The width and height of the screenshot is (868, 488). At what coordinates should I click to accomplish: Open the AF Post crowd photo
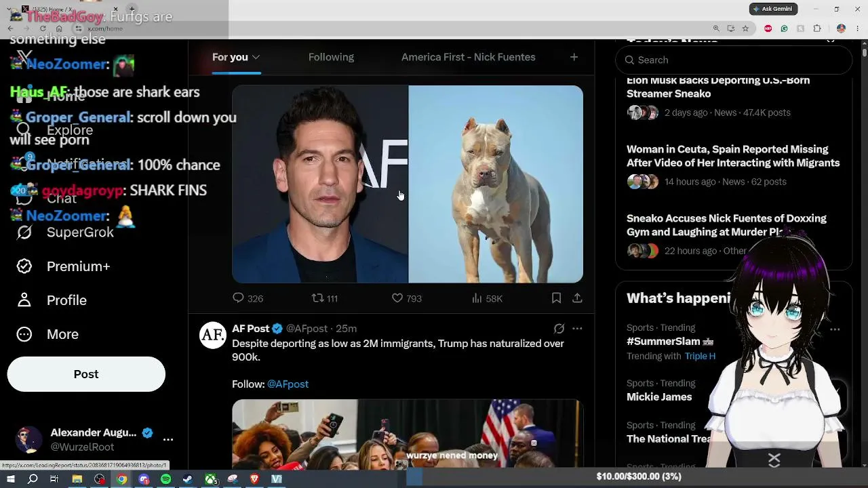point(408,434)
